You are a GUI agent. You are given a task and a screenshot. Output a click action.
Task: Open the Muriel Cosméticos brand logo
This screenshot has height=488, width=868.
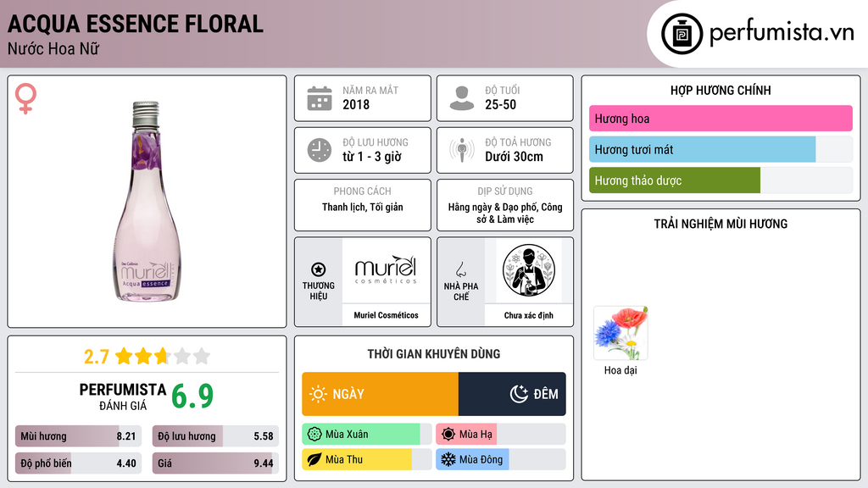386,270
